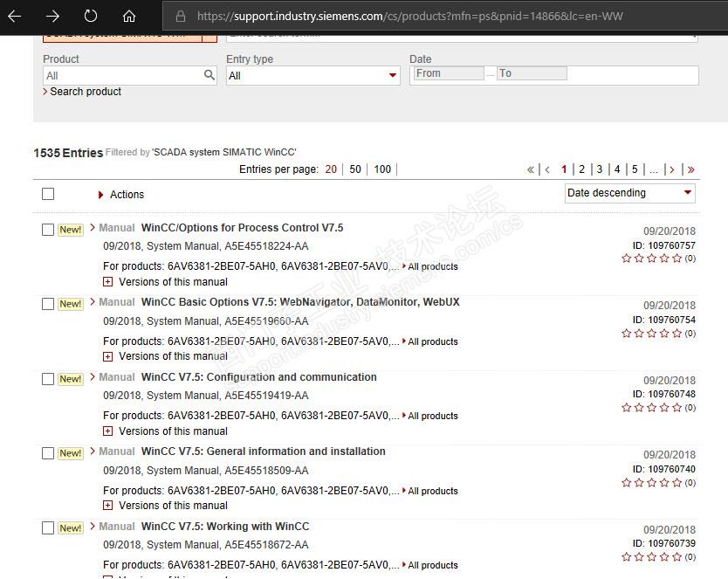
Task: Go to previous page with single-left arrow
Action: pyautogui.click(x=547, y=169)
